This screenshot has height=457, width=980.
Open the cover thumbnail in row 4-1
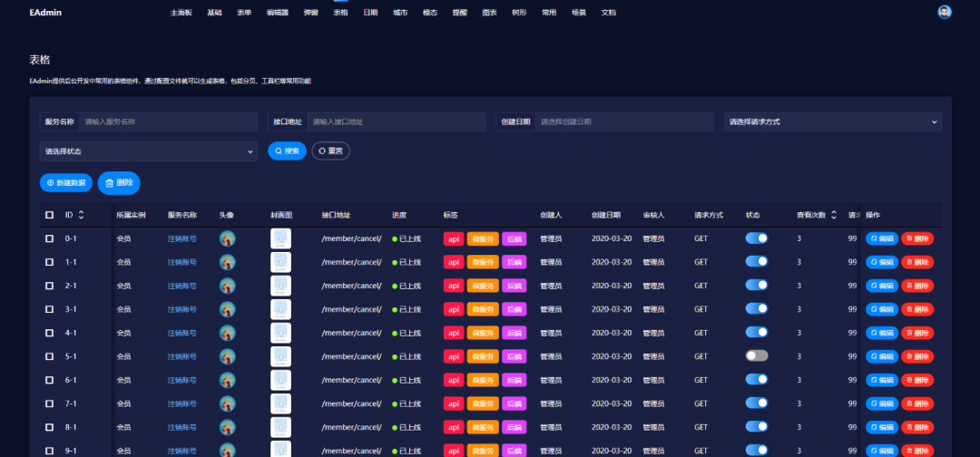pyautogui.click(x=280, y=333)
